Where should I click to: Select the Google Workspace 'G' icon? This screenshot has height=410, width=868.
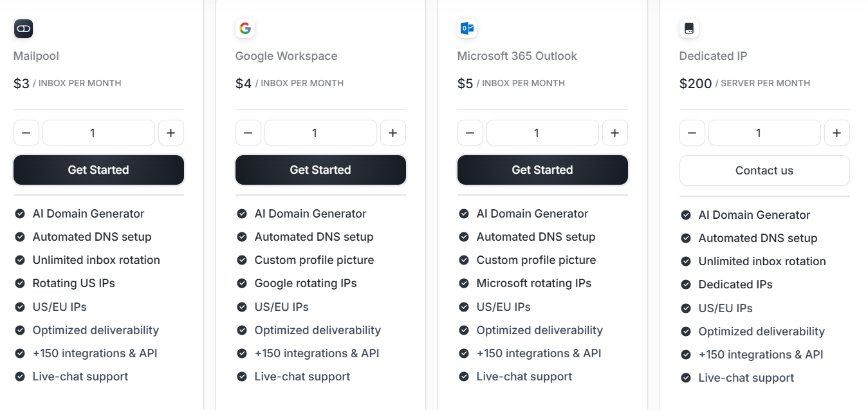click(245, 28)
